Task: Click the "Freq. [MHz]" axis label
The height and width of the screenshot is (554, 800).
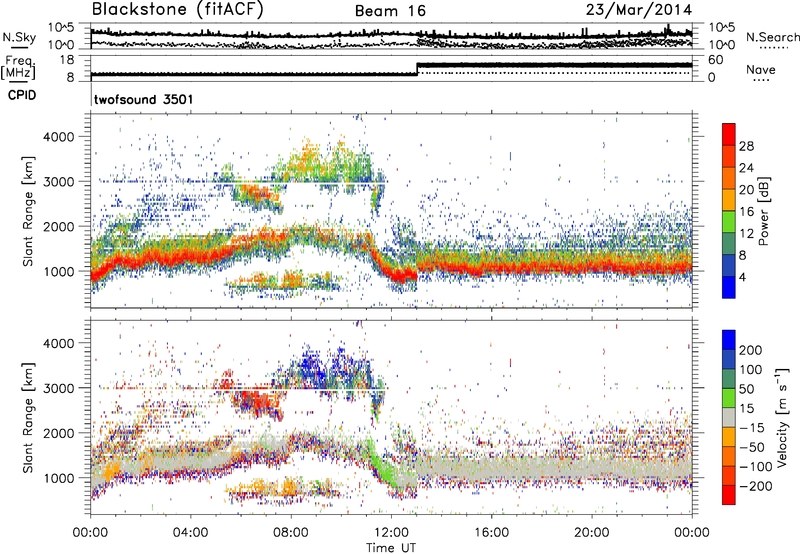Action: point(18,68)
